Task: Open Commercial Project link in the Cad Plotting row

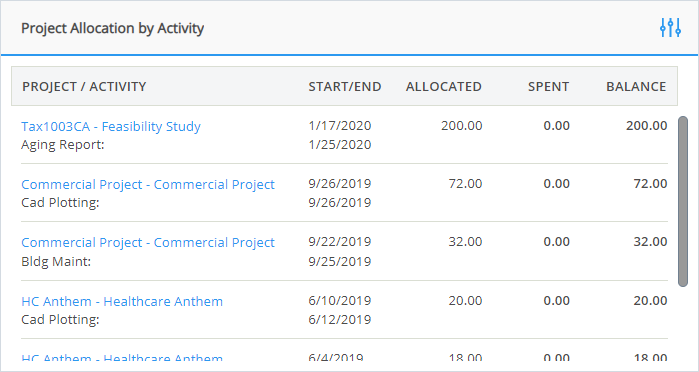Action: coord(148,185)
